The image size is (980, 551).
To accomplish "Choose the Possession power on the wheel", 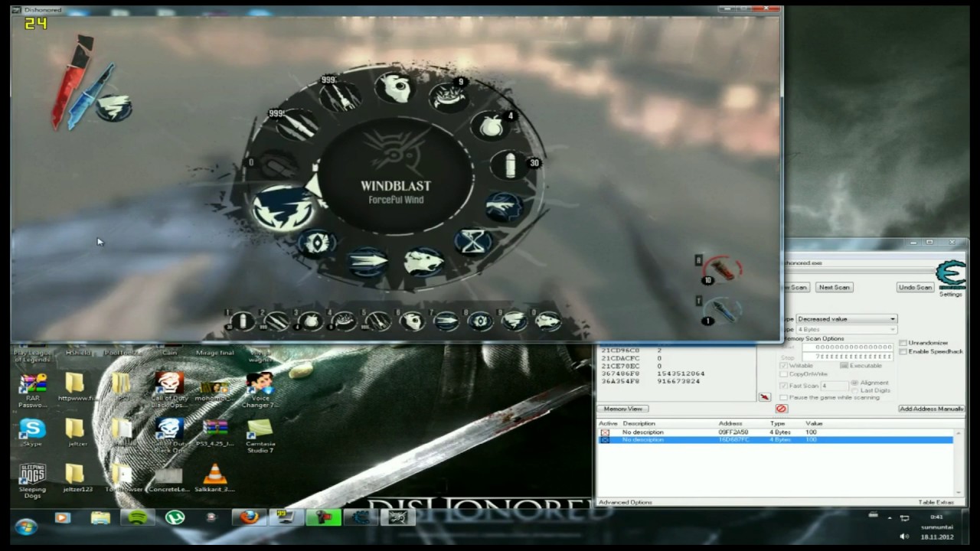I will pyautogui.click(x=503, y=205).
